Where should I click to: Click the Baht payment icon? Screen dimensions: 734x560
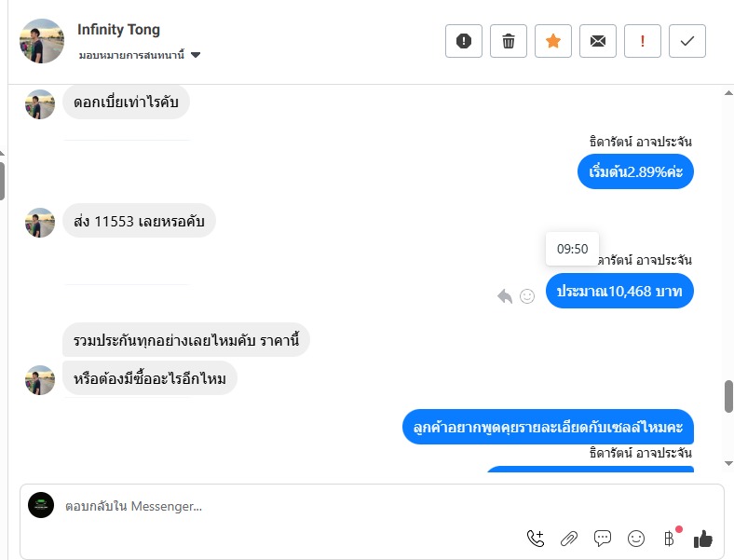[x=669, y=538]
